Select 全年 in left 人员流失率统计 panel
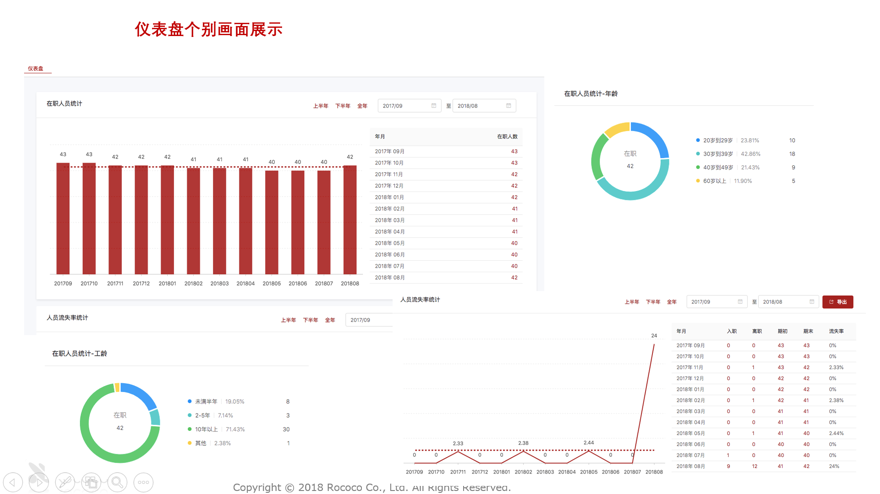Image resolution: width=880 pixels, height=494 pixels. point(330,320)
